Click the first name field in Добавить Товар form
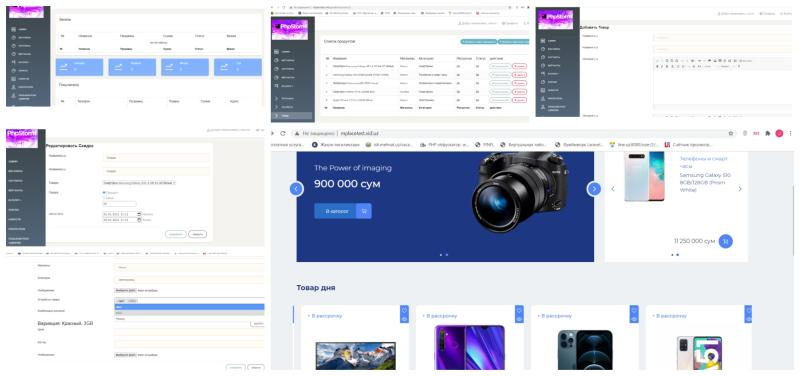Image resolution: width=800 pixels, height=376 pixels. pyautogui.click(x=722, y=37)
